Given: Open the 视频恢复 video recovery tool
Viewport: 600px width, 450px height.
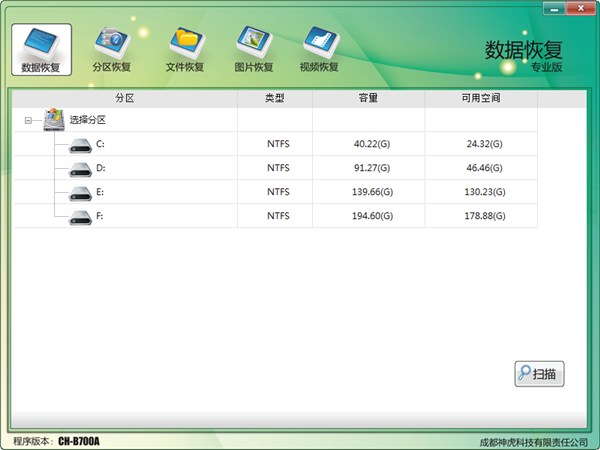Looking at the screenshot, I should (319, 50).
